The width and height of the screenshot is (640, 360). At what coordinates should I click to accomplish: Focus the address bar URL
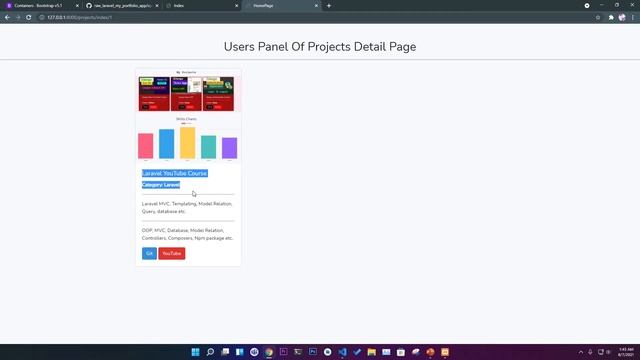[x=80, y=18]
